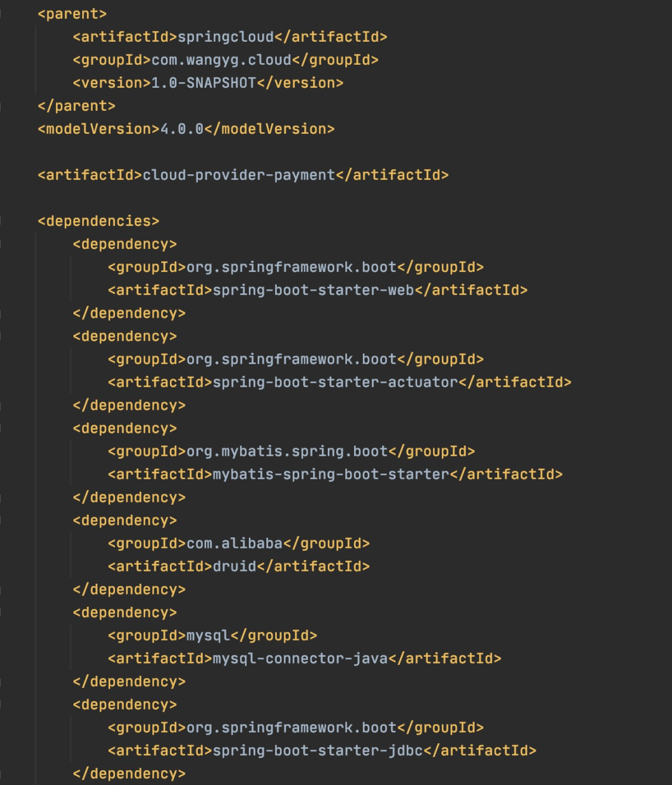Viewport: 672px width, 785px height.
Task: Click com.alibaba groupId value
Action: click(x=235, y=543)
